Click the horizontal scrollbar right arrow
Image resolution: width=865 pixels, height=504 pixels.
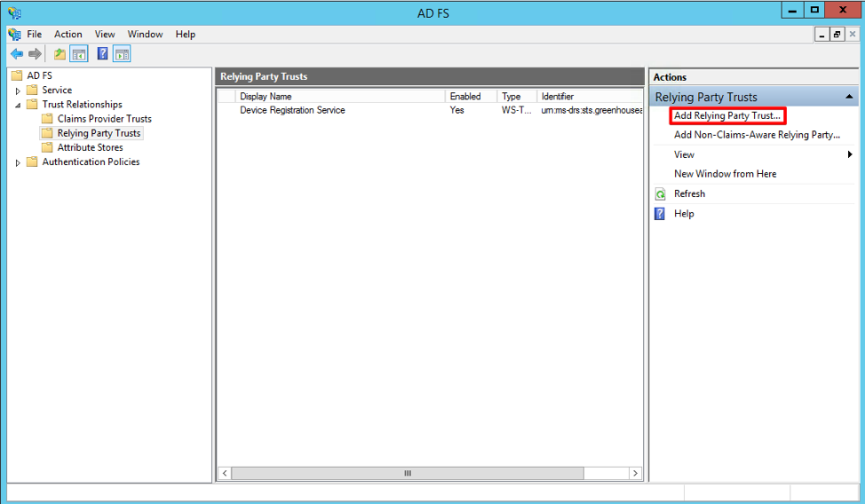(x=636, y=474)
